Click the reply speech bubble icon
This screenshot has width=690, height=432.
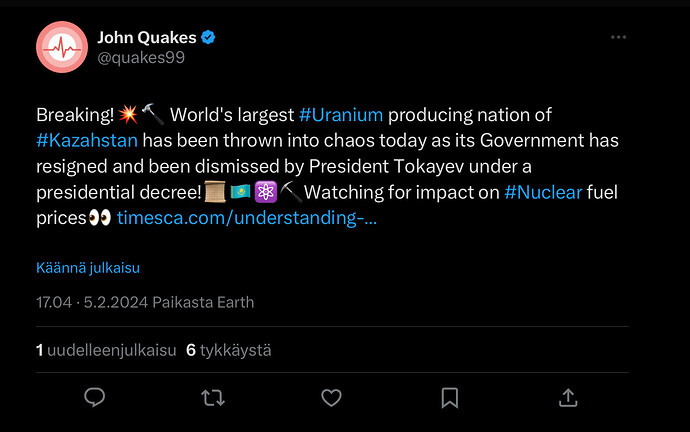tap(94, 397)
